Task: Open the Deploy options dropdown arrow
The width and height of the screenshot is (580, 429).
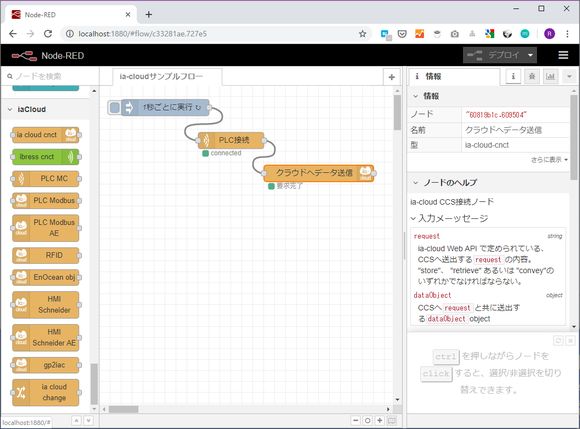Action: [530, 55]
